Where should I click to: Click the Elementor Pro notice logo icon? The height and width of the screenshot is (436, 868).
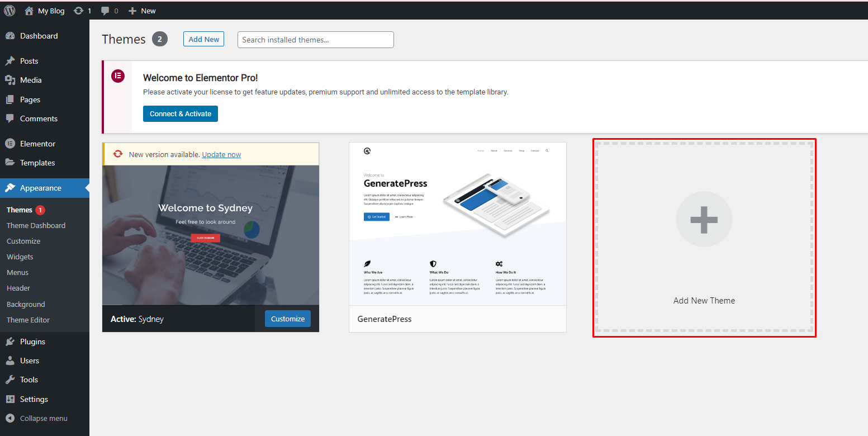coord(118,76)
